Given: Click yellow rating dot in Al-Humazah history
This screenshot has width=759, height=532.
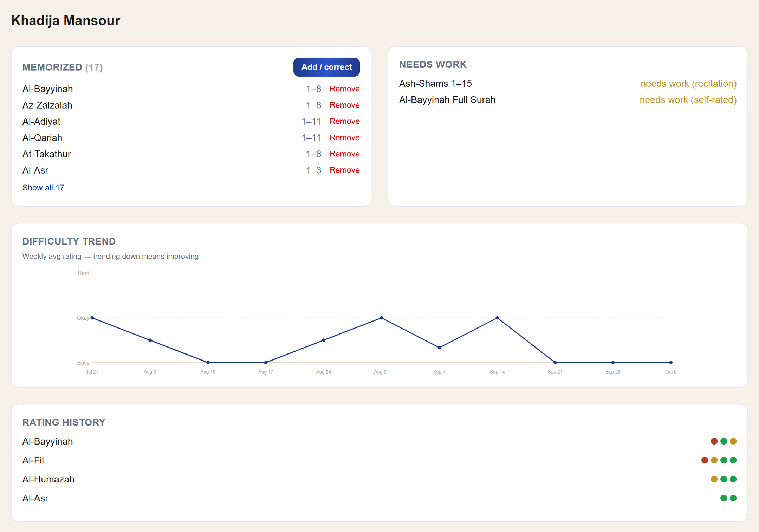Looking at the screenshot, I should click(714, 479).
